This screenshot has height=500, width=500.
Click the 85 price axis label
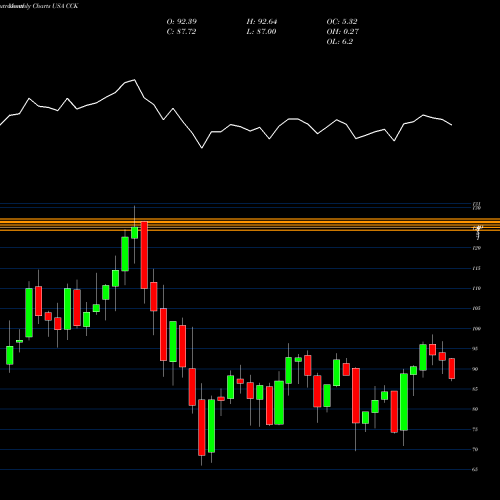click(476, 389)
